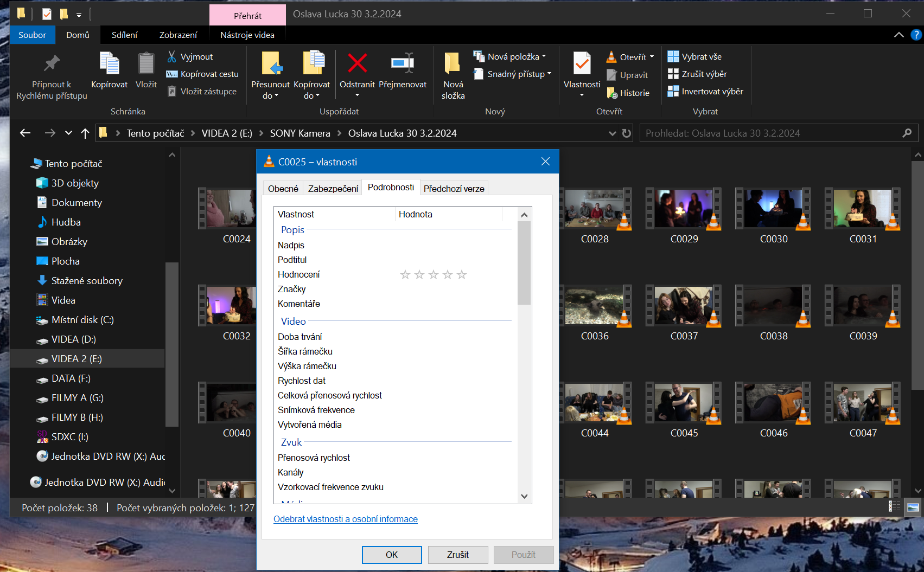The height and width of the screenshot is (572, 924).
Task: Open the Nová položka dropdown
Action: point(509,57)
